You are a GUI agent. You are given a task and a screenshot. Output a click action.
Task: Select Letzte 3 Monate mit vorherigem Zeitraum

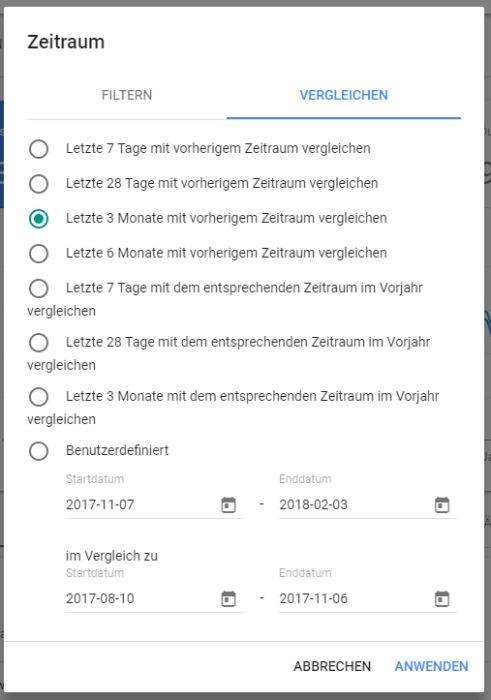tap(39, 218)
